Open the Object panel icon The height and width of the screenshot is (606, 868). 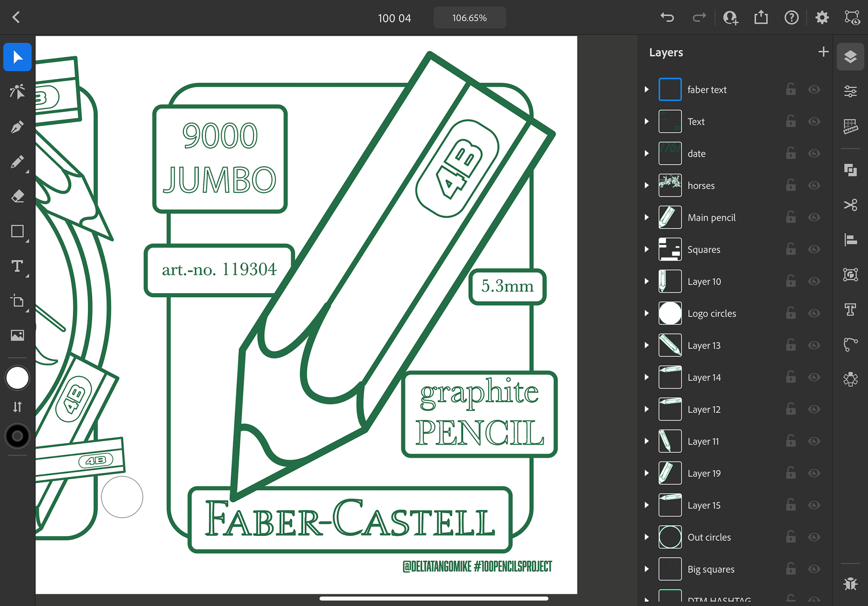click(850, 274)
